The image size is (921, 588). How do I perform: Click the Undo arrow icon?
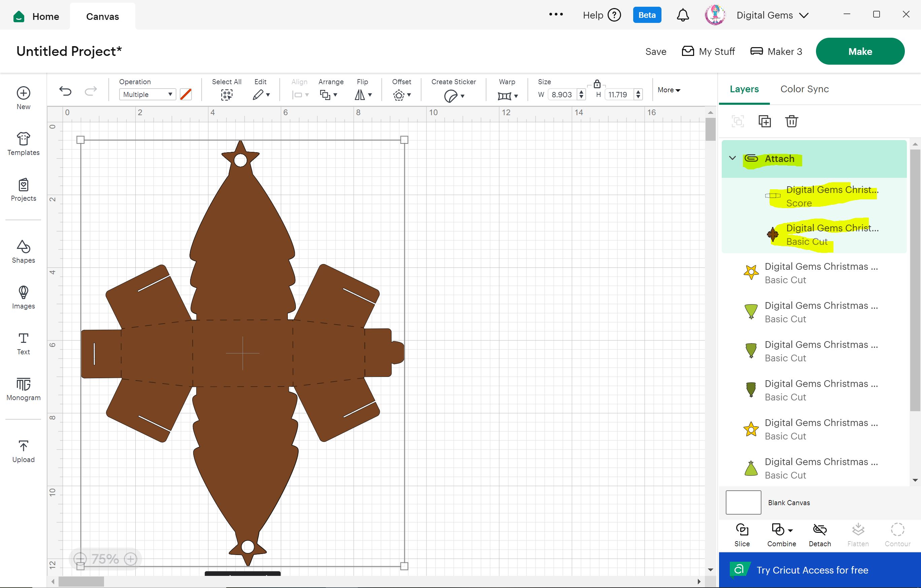(x=65, y=91)
